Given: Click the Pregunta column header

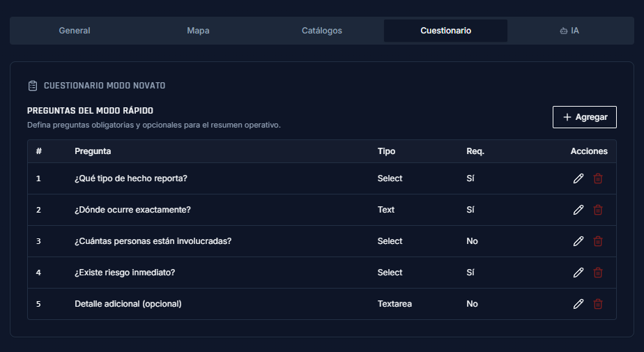Looking at the screenshot, I should (x=93, y=151).
